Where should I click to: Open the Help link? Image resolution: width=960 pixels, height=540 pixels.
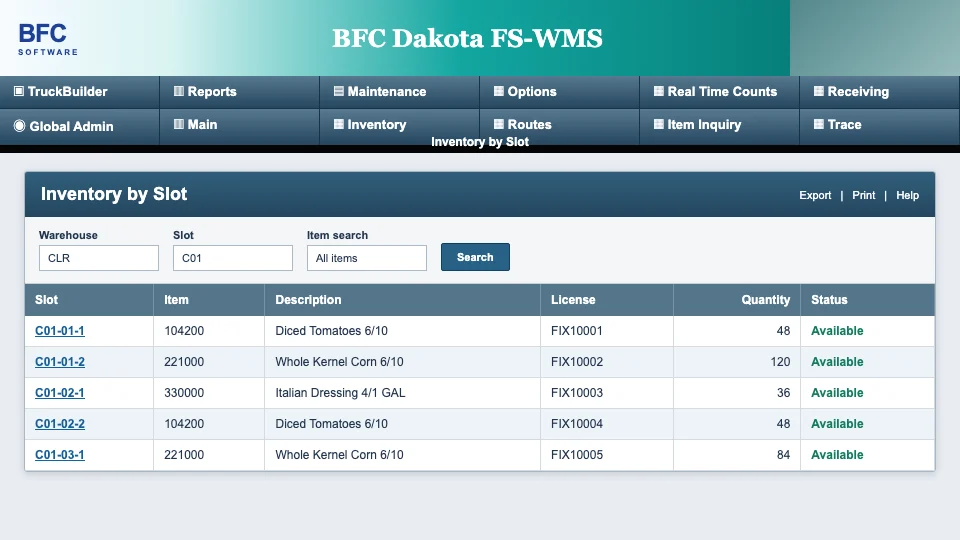pos(907,195)
